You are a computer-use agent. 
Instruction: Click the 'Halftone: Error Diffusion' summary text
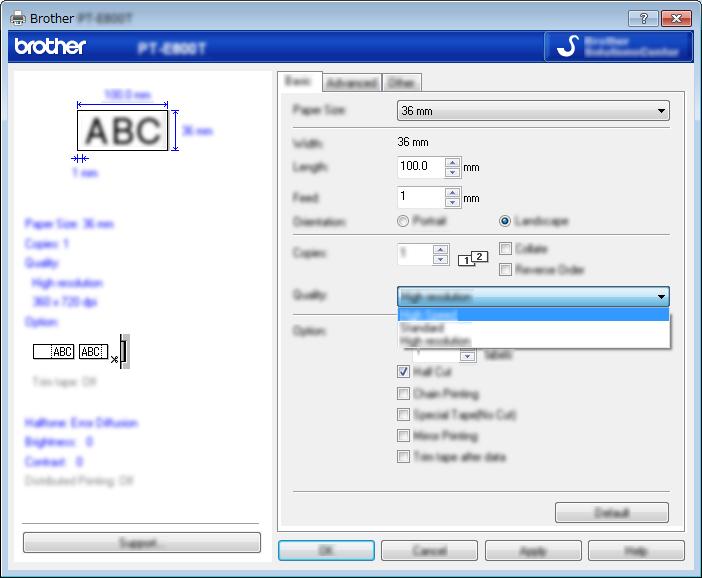81,423
